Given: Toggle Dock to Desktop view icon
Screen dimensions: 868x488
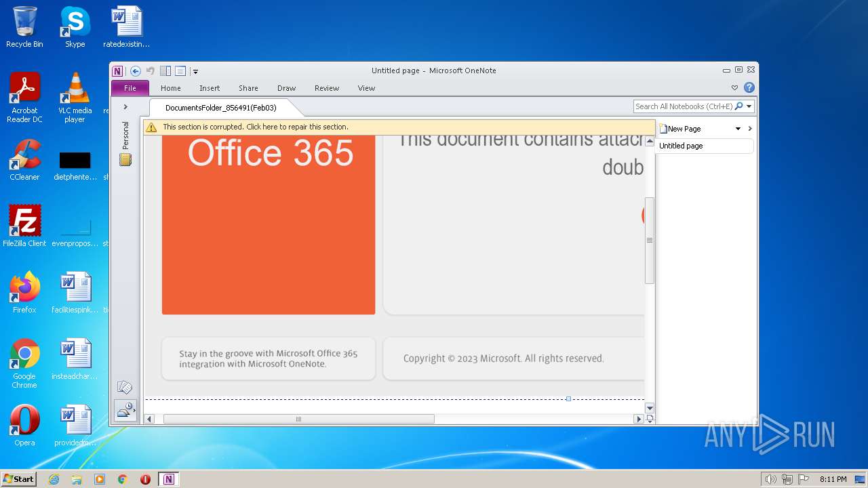Looking at the screenshot, I should click(165, 70).
